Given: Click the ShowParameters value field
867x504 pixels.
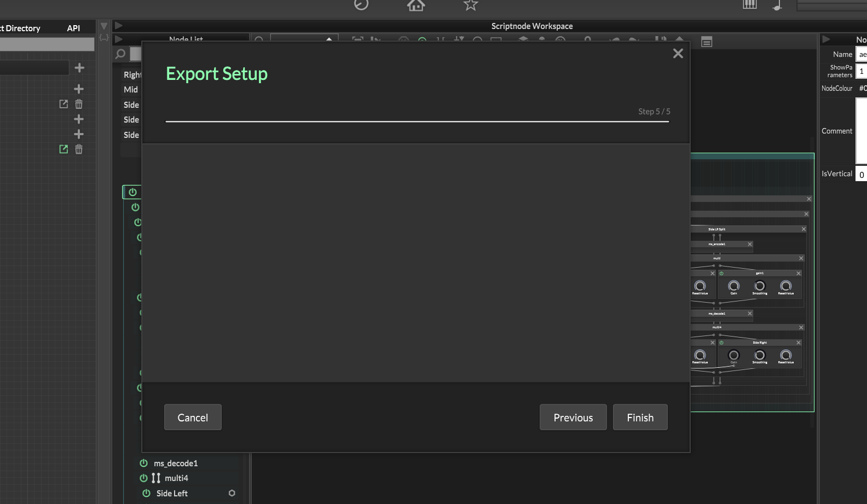Looking at the screenshot, I should [861, 71].
